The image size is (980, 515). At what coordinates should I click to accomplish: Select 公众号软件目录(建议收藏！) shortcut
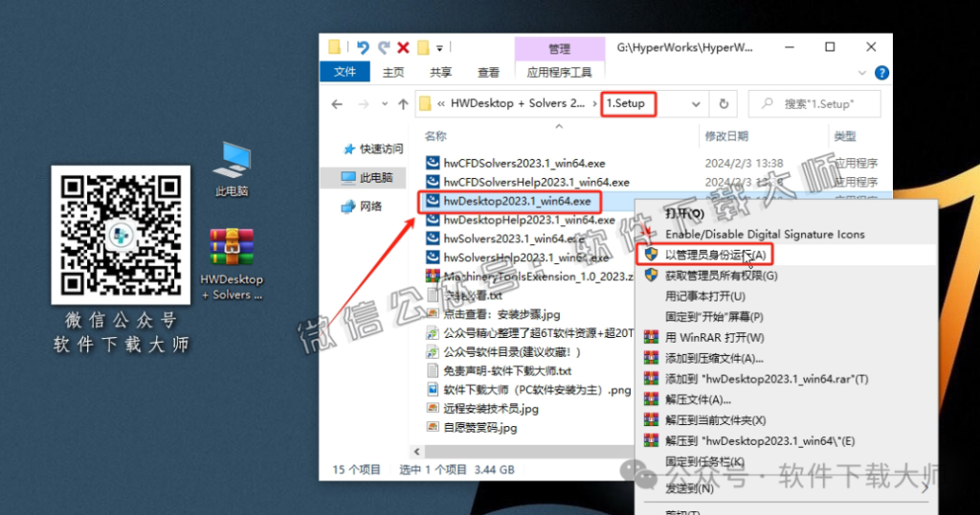512,352
